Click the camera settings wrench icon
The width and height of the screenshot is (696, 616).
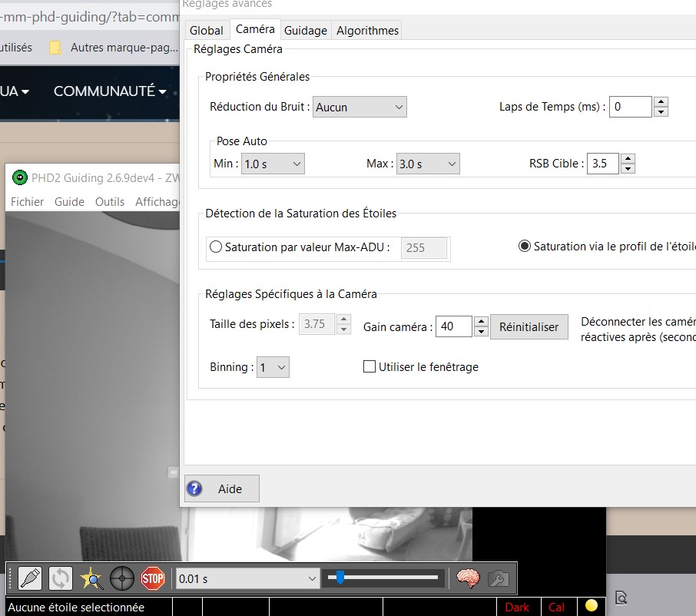tap(499, 578)
